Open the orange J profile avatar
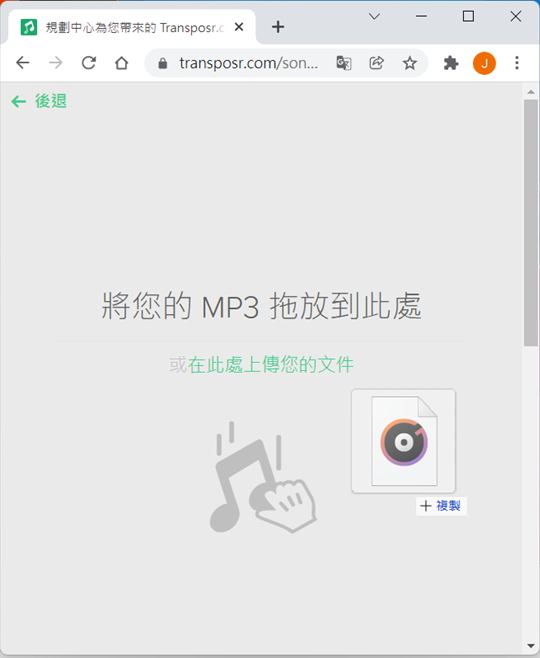Screen dimensions: 540x658 (x=484, y=63)
